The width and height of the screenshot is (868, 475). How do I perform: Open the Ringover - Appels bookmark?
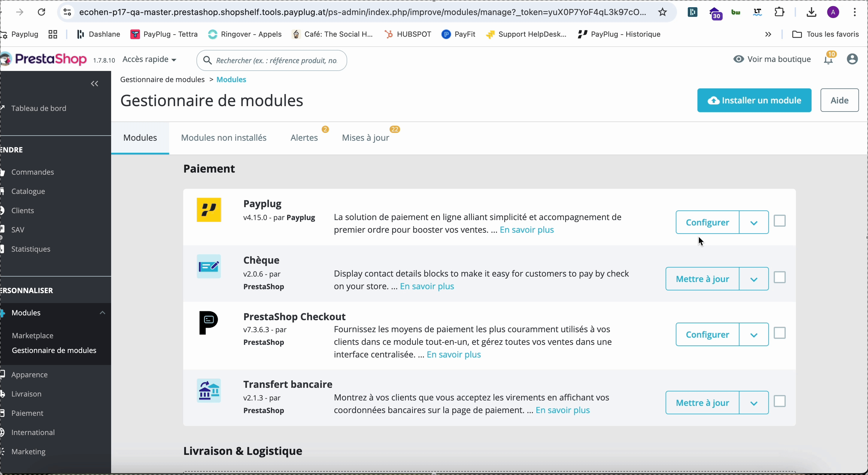(244, 34)
